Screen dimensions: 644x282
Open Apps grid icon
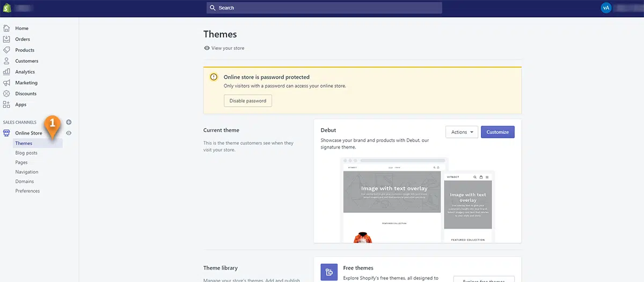point(6,105)
